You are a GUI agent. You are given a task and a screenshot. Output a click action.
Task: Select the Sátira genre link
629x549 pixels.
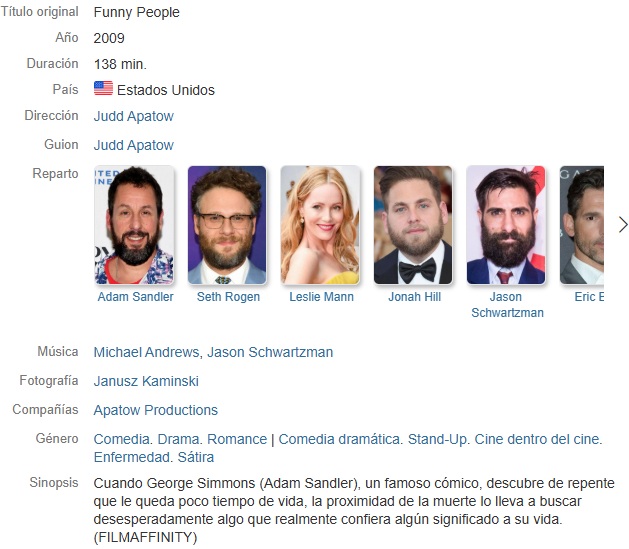point(196,457)
